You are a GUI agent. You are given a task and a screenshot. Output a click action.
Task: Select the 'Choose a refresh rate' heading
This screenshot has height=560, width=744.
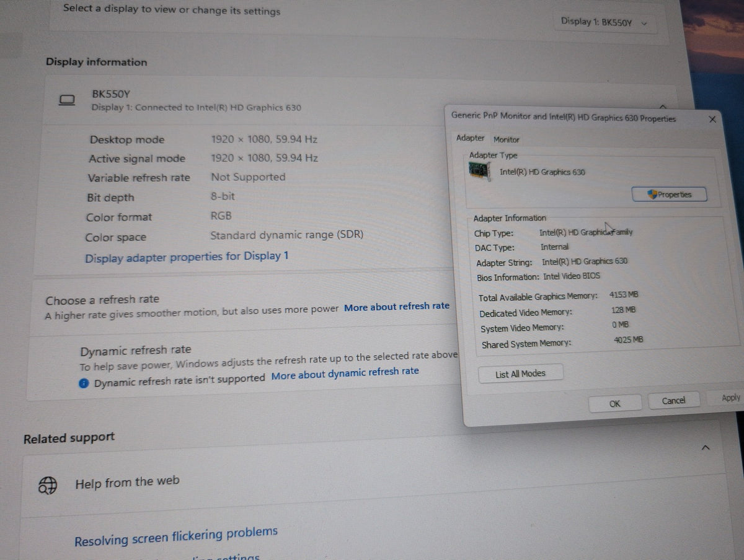pyautogui.click(x=102, y=300)
